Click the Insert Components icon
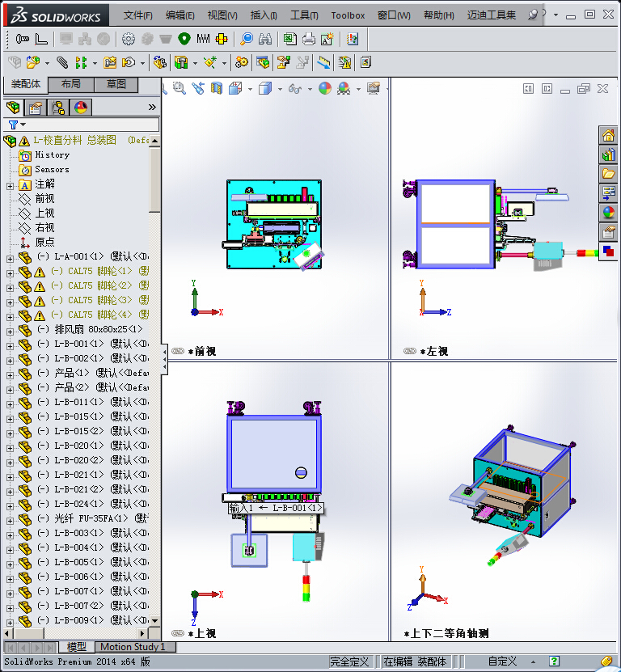This screenshot has width=621, height=672. point(33,62)
